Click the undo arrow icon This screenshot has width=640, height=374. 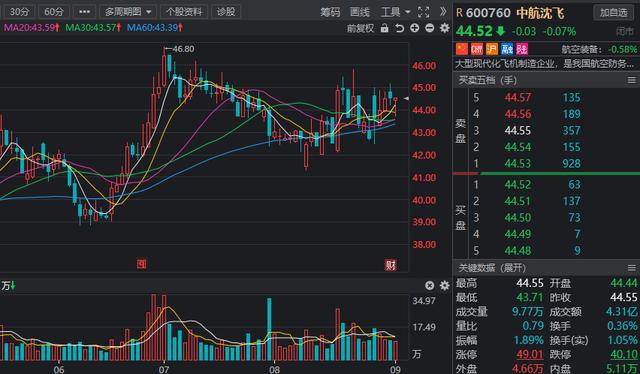coord(400,28)
